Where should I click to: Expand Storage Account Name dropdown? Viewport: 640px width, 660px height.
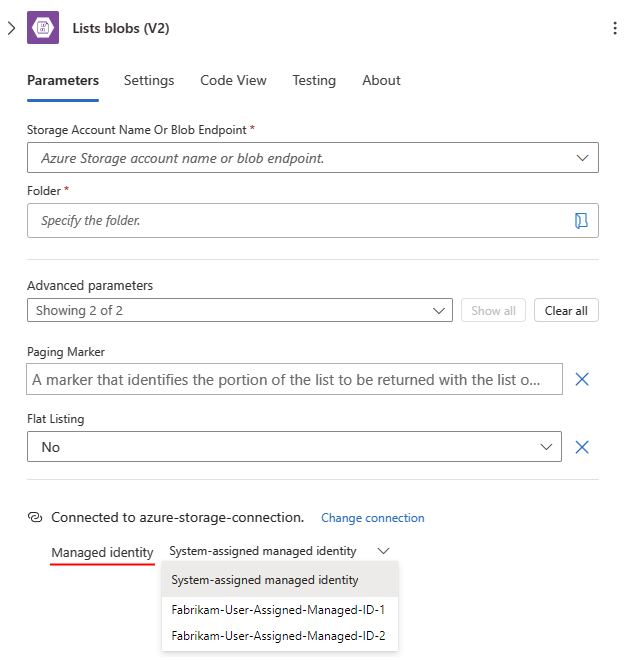582,158
